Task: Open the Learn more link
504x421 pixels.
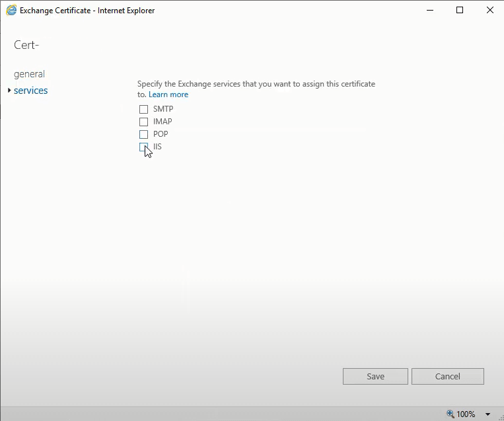Action: pos(168,95)
